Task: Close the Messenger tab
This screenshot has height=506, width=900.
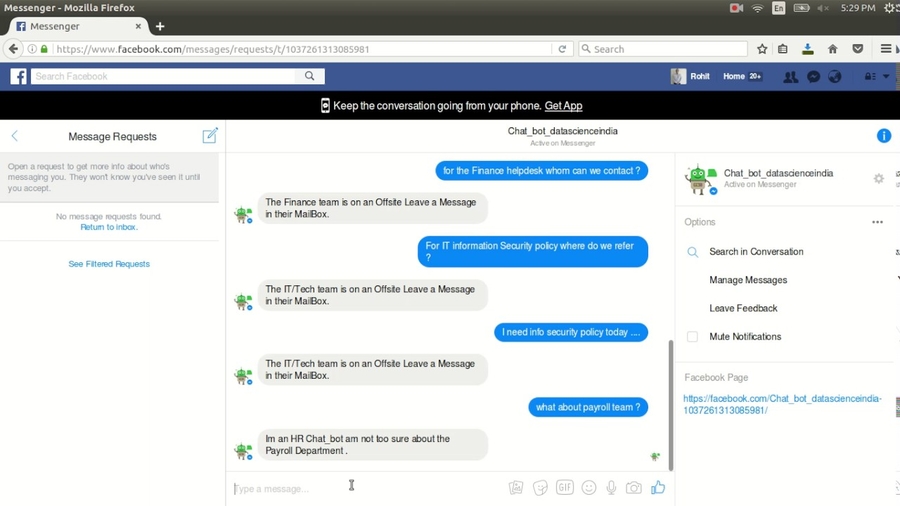Action: 138,26
